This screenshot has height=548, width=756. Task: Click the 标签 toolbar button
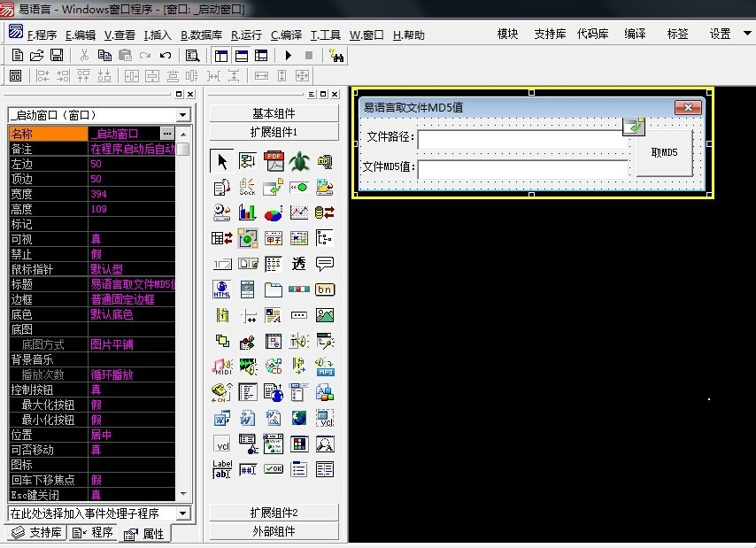pyautogui.click(x=677, y=34)
